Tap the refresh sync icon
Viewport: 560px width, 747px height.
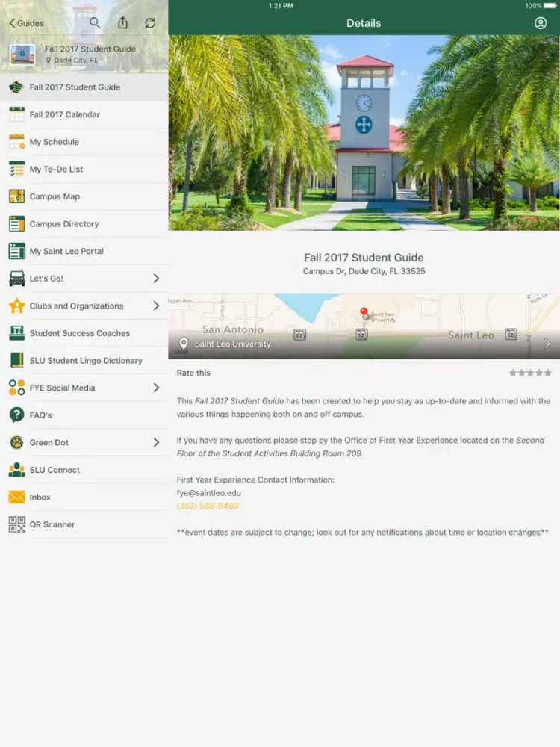coord(150,23)
